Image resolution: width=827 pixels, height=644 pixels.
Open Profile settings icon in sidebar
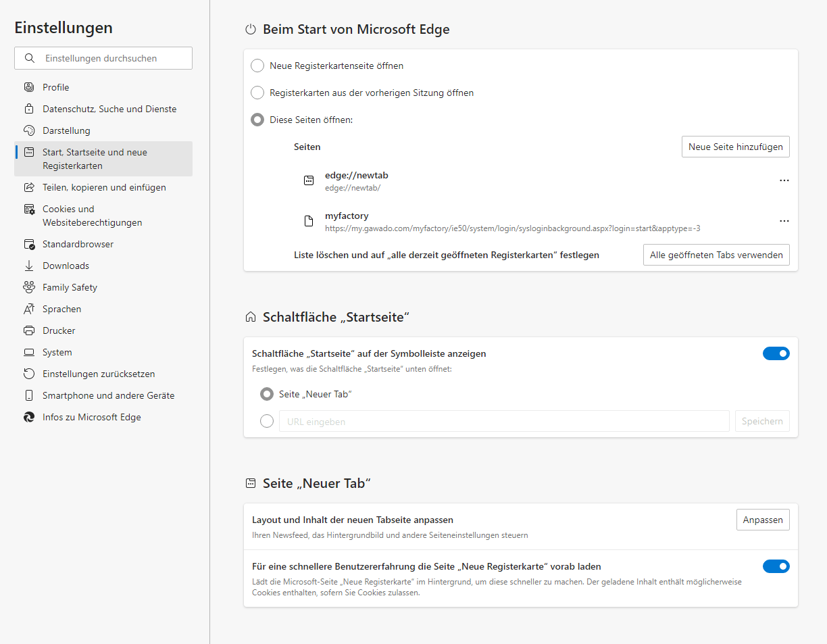(29, 87)
